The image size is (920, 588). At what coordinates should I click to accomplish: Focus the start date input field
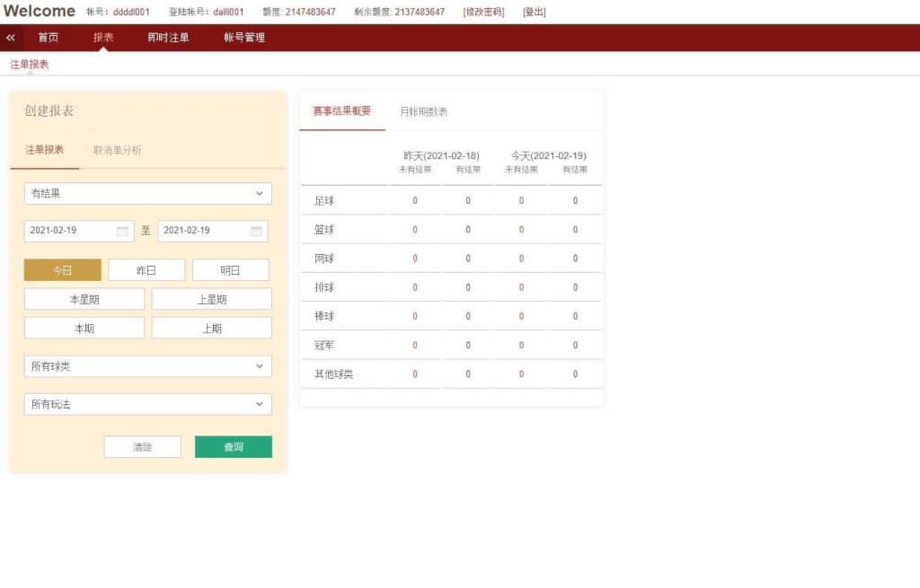[x=79, y=231]
